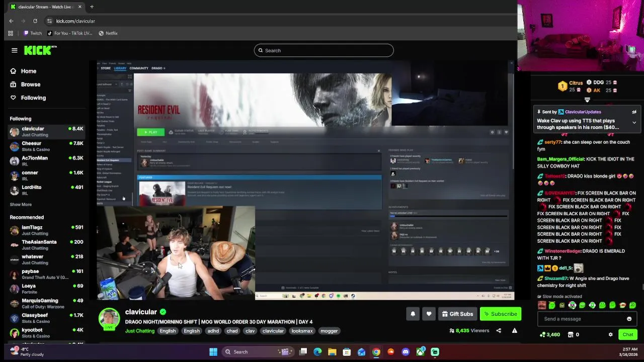
Task: Open Community tab in streamed Steam window
Action: tap(139, 68)
